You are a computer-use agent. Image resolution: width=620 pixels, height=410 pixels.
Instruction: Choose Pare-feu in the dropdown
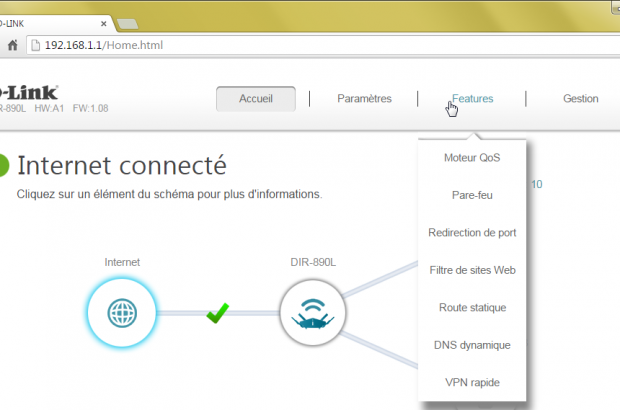pos(471,195)
